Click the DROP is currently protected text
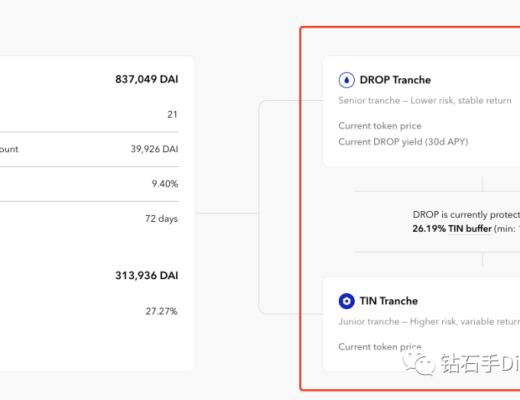Screen dimensions: 520x400 tap(466, 215)
